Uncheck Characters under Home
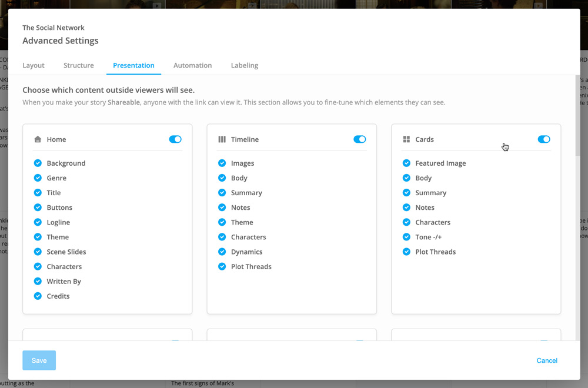The width and height of the screenshot is (588, 388). pyautogui.click(x=38, y=266)
